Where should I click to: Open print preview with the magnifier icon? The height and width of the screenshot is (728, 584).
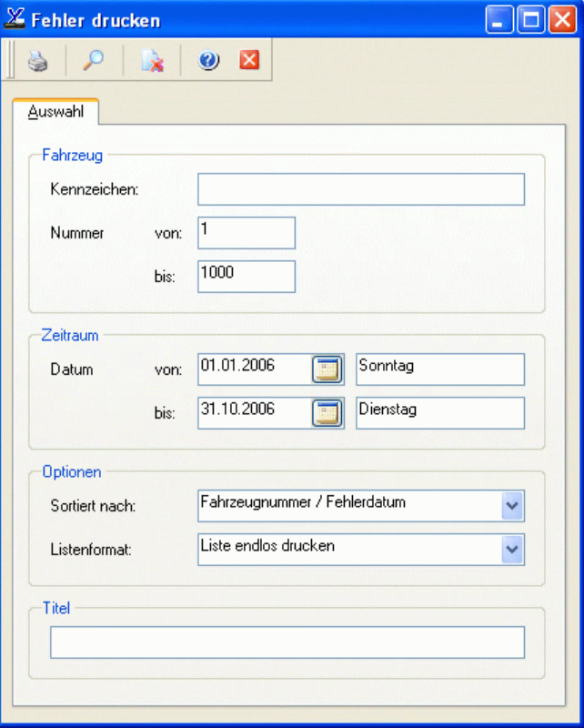coord(93,61)
